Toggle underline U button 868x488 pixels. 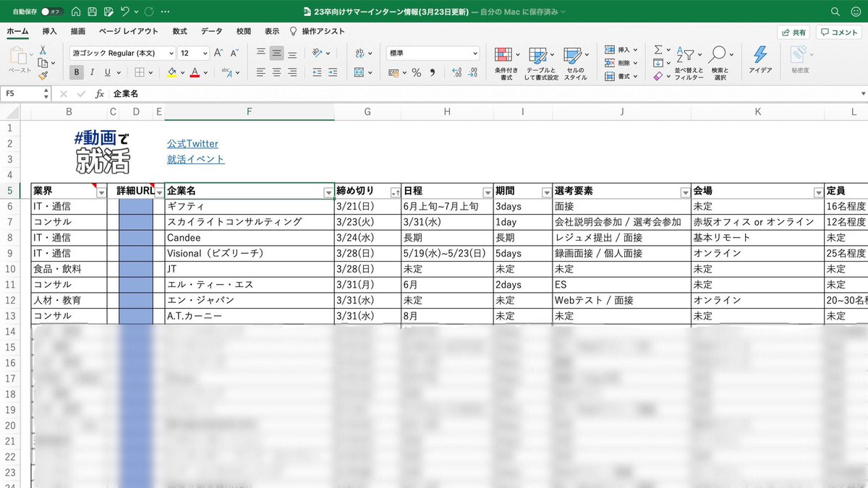107,72
